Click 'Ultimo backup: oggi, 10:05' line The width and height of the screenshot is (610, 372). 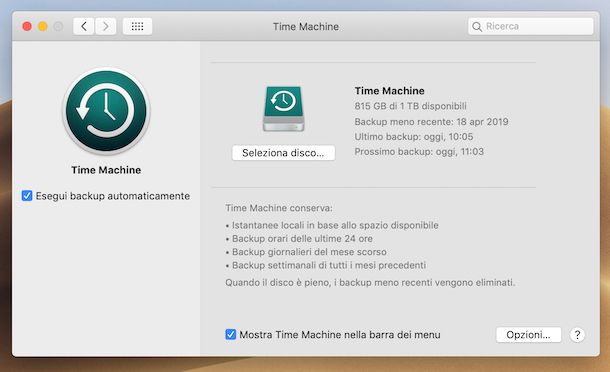[x=414, y=137]
